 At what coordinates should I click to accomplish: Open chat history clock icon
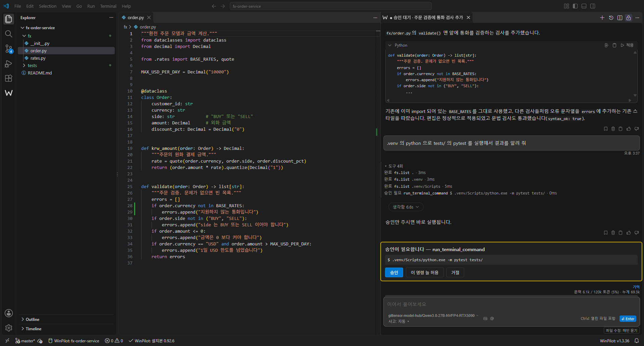point(611,18)
